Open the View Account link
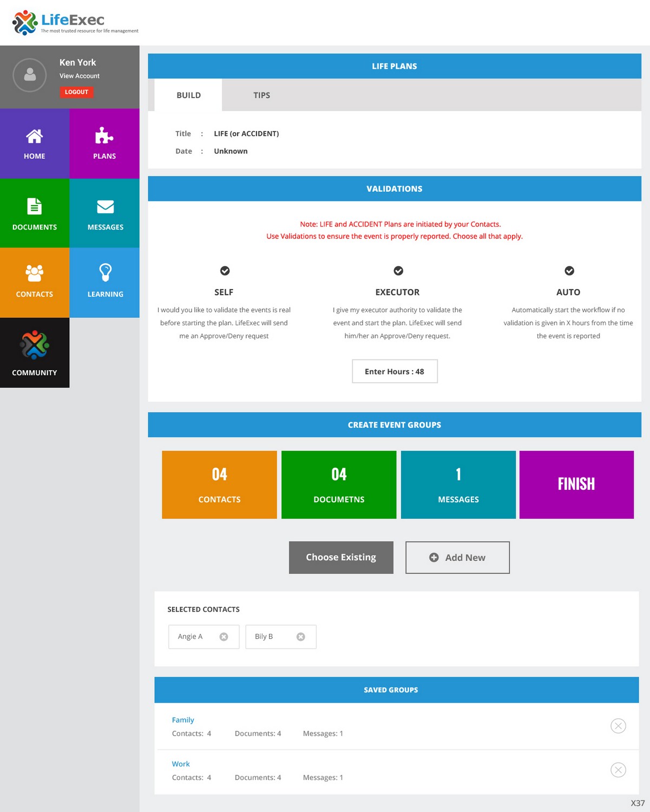This screenshot has width=650, height=812. tap(80, 76)
